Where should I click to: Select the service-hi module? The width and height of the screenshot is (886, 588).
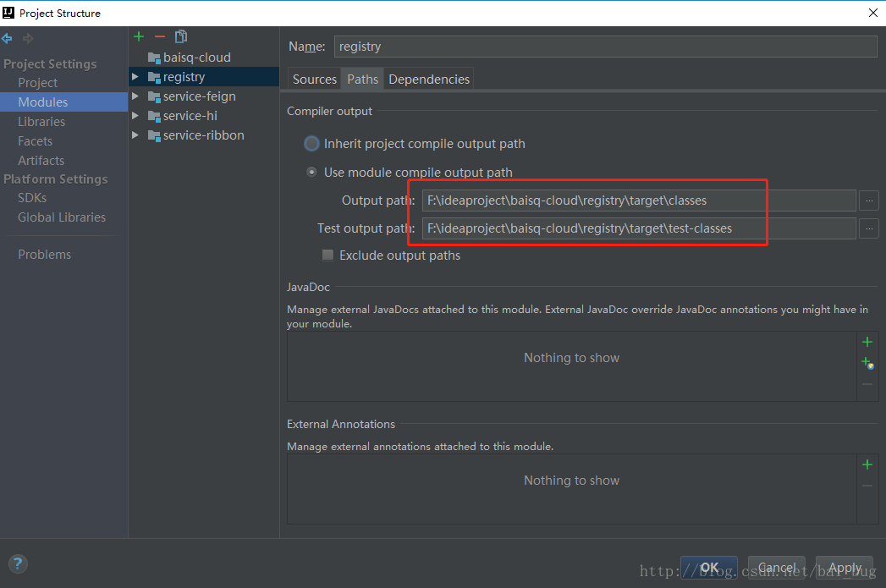tap(190, 116)
